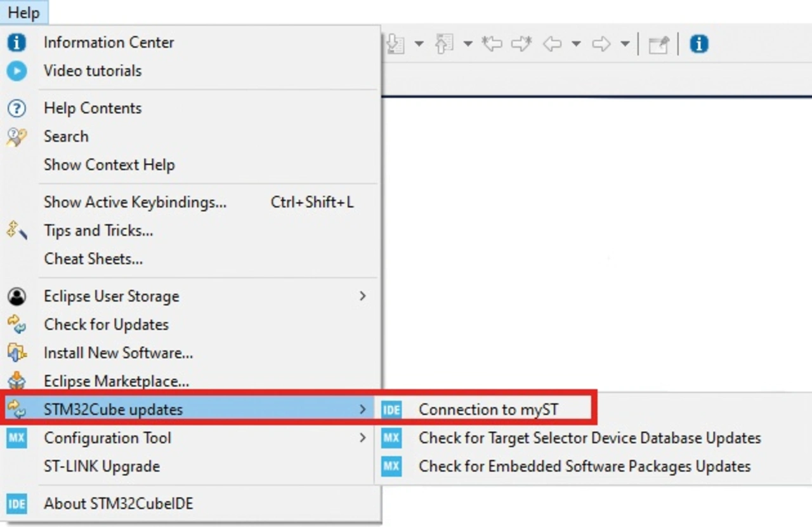
Task: Click the Next Edit Location arrow
Action: tap(521, 44)
